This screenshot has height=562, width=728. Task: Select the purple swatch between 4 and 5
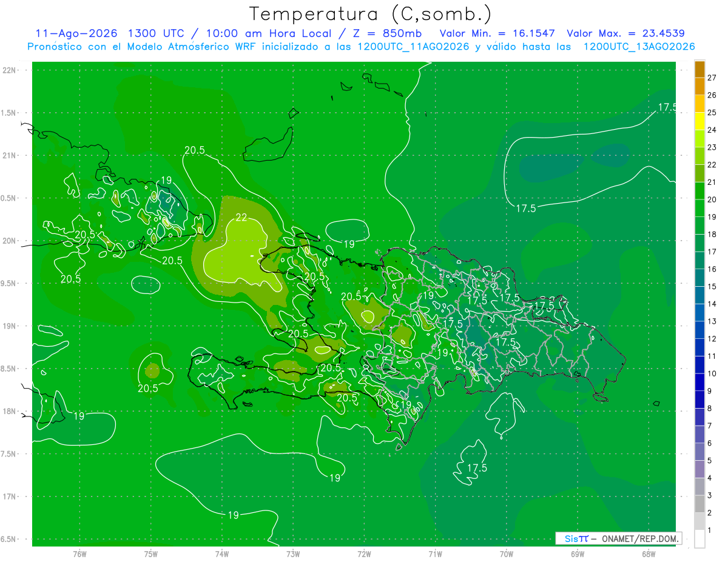(x=699, y=469)
